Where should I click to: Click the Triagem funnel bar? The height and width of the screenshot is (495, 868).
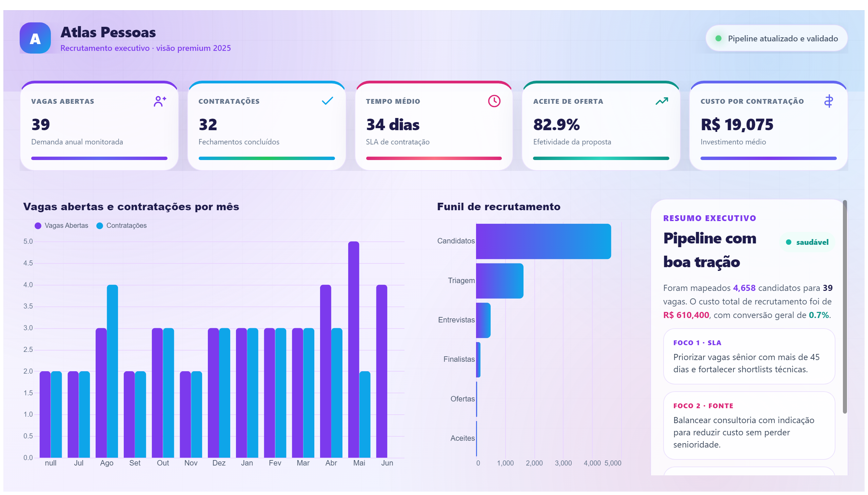pos(499,281)
